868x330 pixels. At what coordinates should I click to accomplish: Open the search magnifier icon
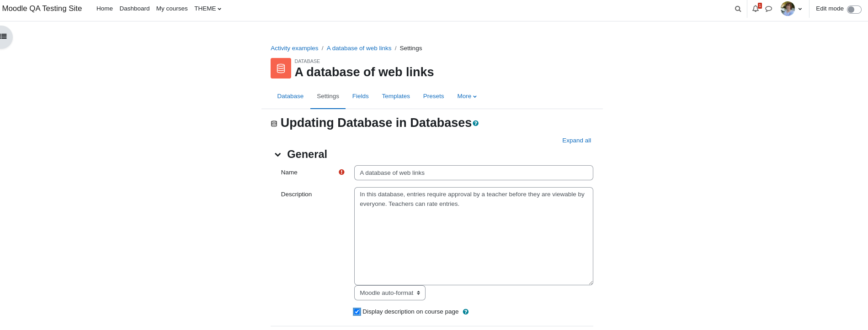738,9
